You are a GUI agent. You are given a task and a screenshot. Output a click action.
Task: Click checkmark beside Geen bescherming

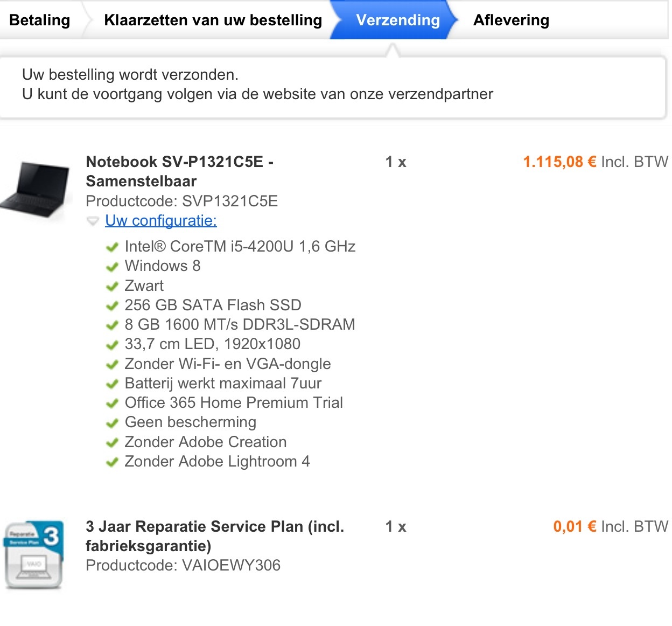pos(112,423)
